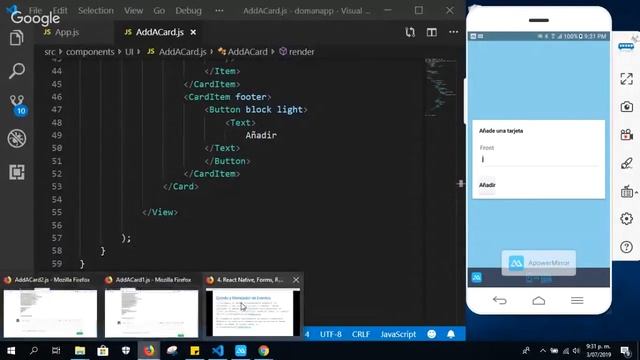Open ApowerMirror keyboard control icon
The image size is (640, 360).
point(627,191)
